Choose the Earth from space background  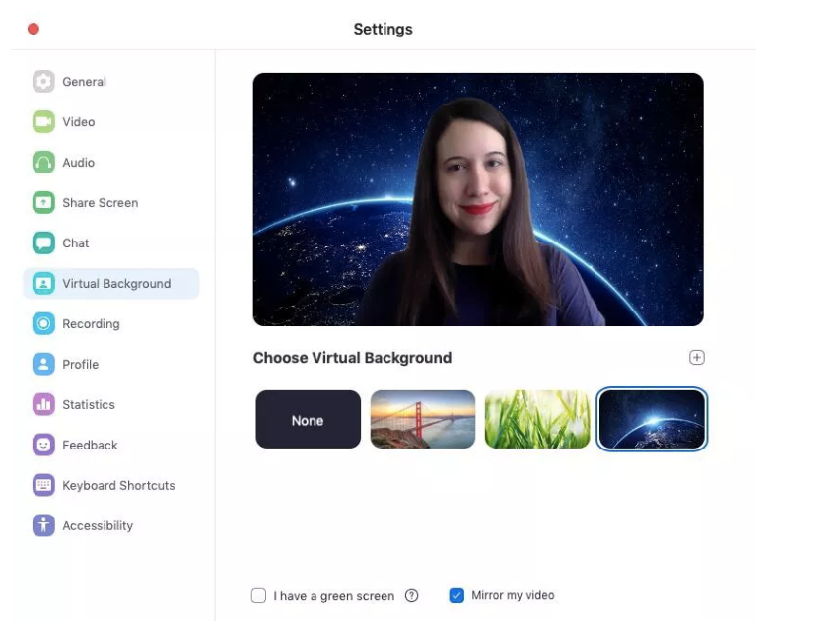tap(652, 420)
